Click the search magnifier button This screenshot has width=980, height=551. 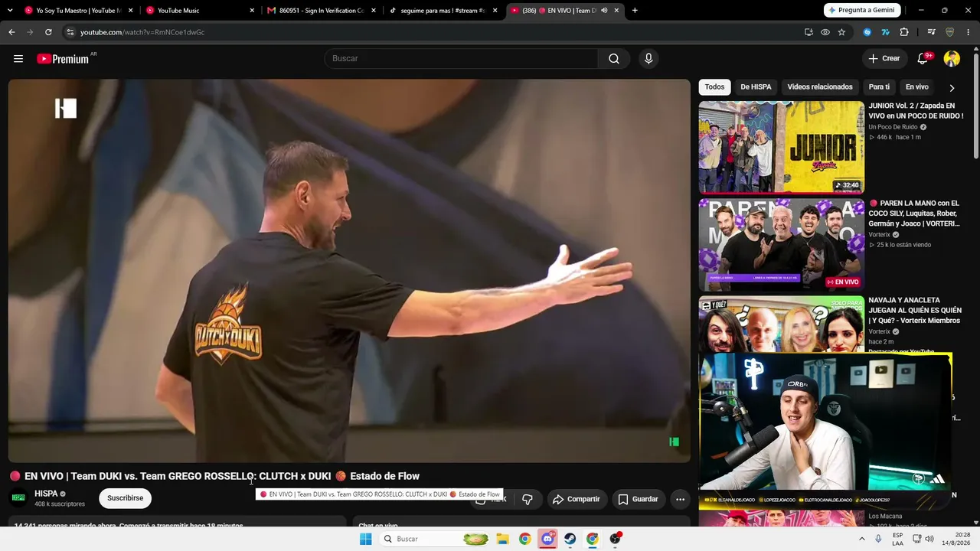point(614,59)
